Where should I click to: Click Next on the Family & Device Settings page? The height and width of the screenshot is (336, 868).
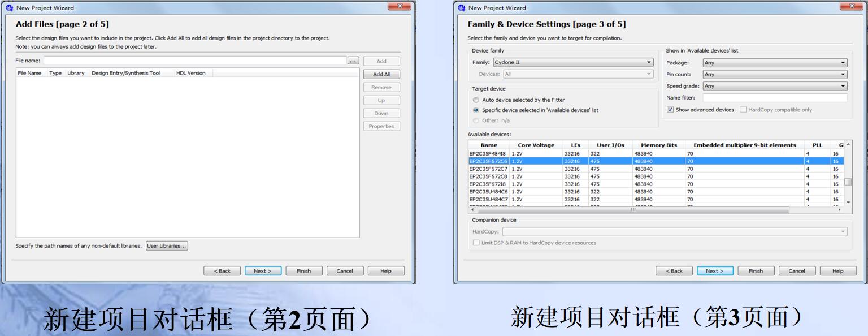click(715, 270)
